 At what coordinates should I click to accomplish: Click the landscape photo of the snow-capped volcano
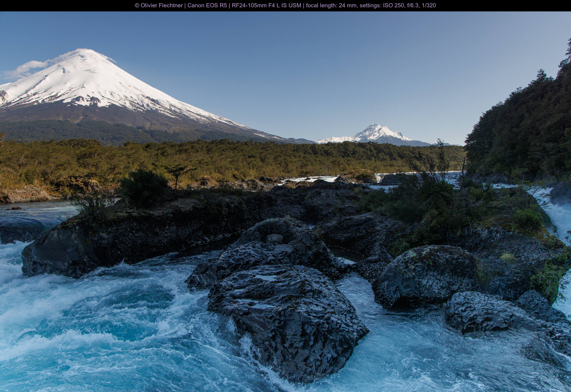[285, 202]
